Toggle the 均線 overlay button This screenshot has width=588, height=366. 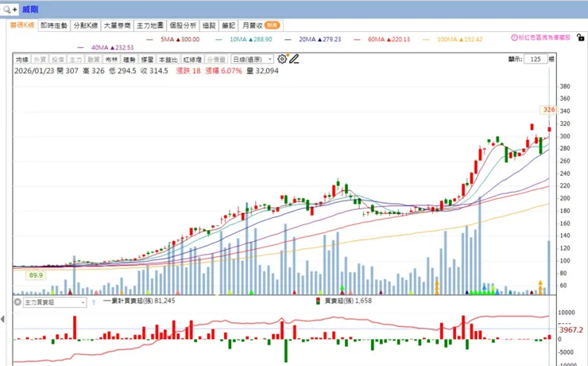[22, 60]
